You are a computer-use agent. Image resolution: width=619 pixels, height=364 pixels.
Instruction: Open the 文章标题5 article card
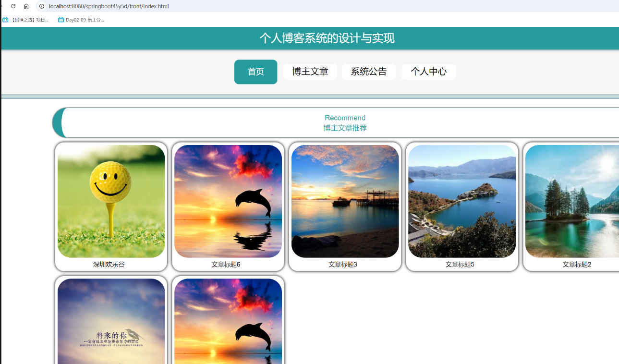tap(461, 201)
